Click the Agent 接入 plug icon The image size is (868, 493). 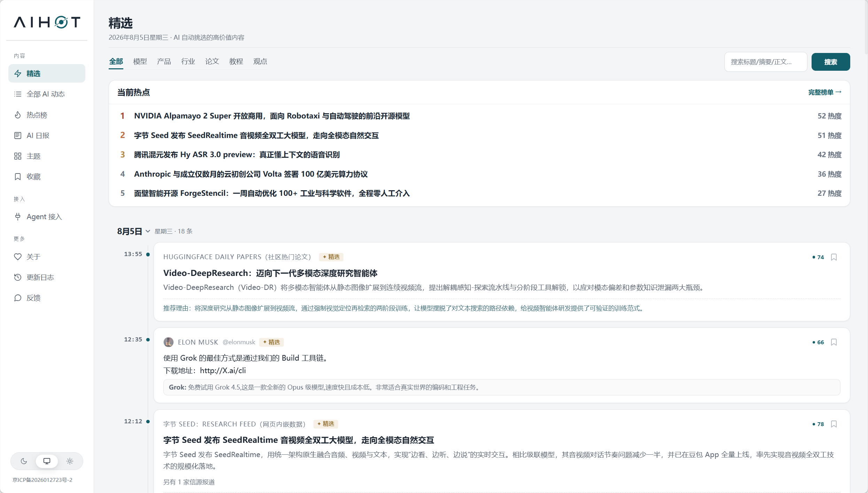18,217
